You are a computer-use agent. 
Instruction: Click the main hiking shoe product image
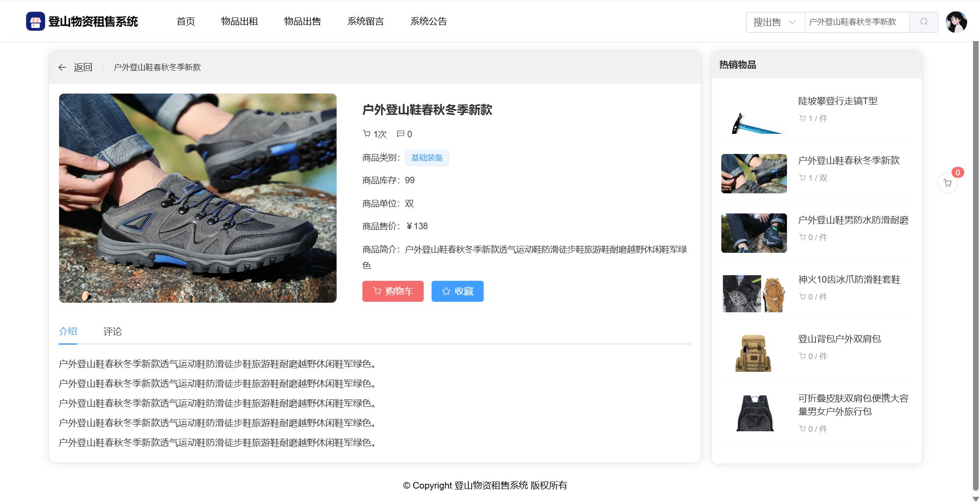[x=197, y=198]
